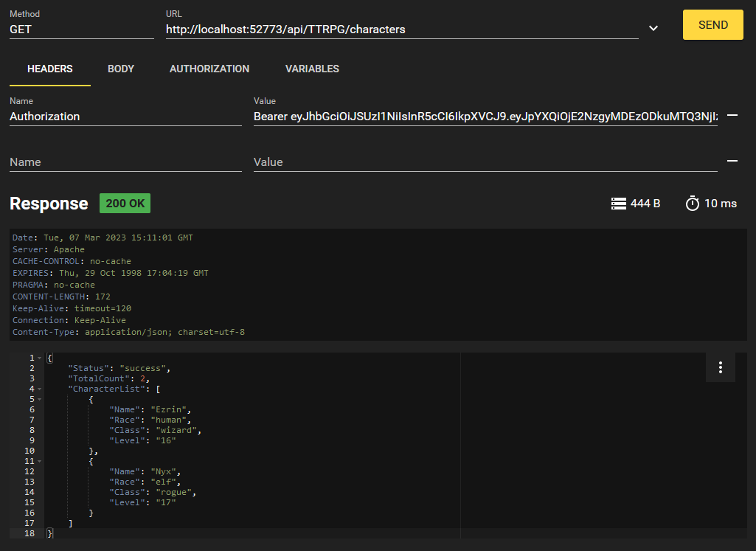Fold the Nyx character object at line 11
Viewport: 756px width, 551px height.
click(x=39, y=461)
